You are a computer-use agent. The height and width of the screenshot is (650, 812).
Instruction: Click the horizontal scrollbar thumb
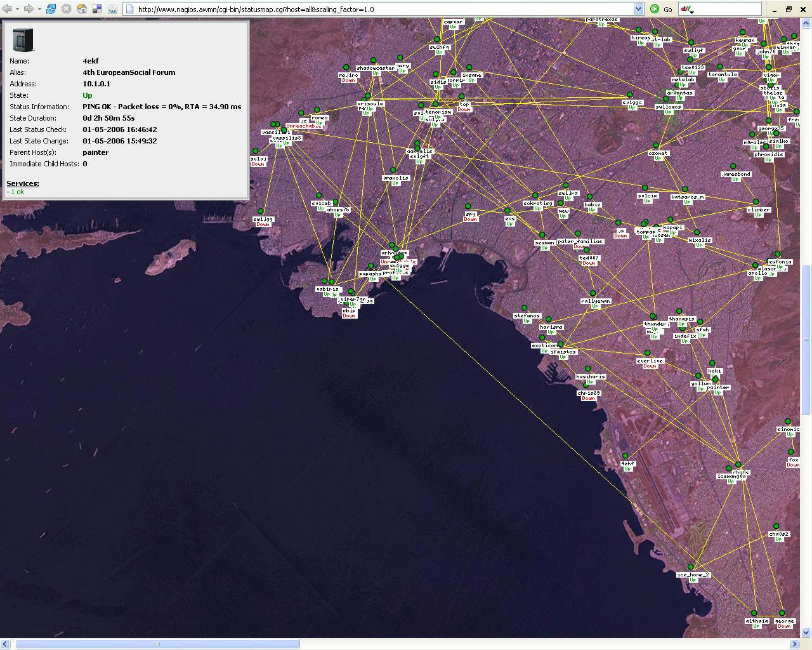(x=157, y=644)
